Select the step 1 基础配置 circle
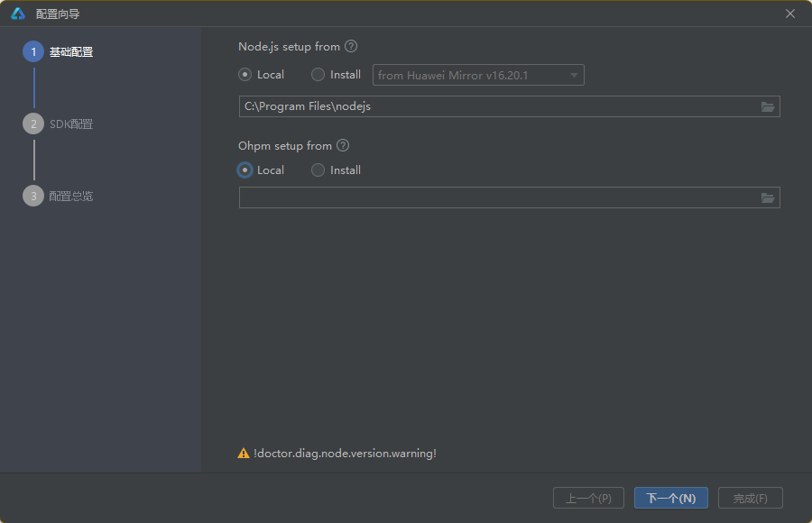The height and width of the screenshot is (523, 812). pos(33,52)
